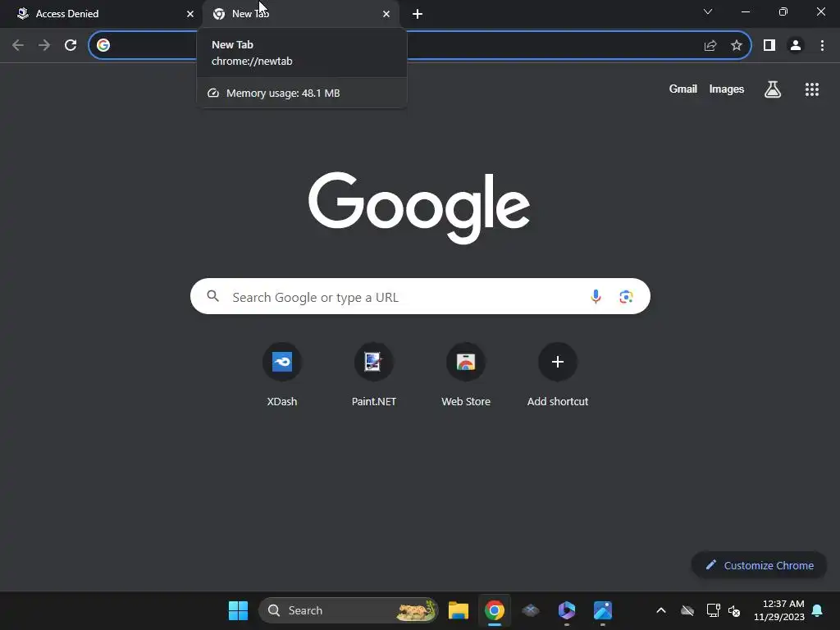This screenshot has height=630, width=840.
Task: Open the Windows Start menu
Action: (238, 610)
